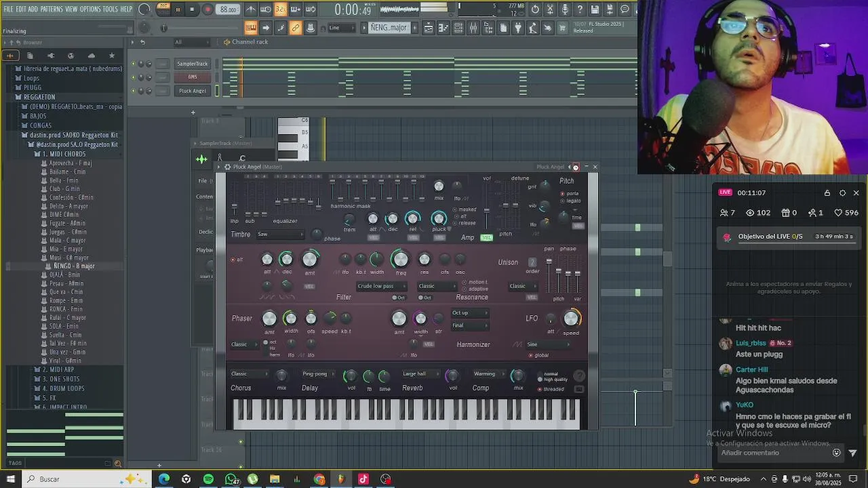Click the shopping cart content library icon
The image size is (868, 488).
561,28
